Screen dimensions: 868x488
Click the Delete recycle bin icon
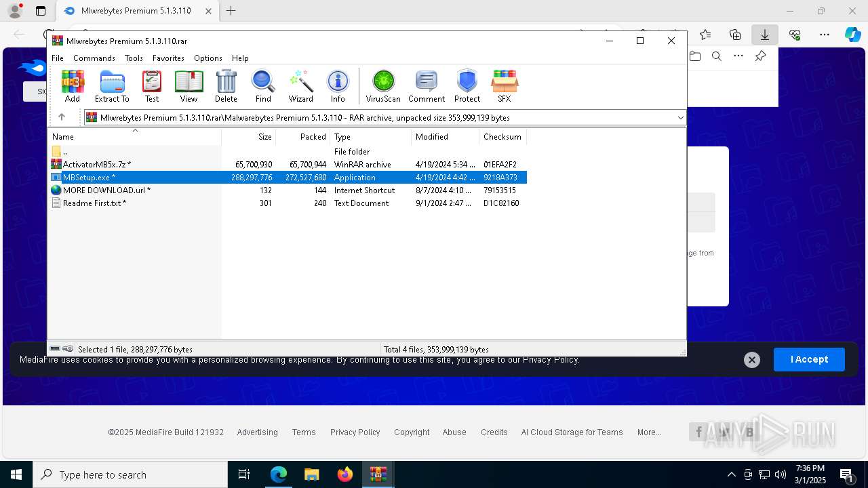click(x=226, y=86)
